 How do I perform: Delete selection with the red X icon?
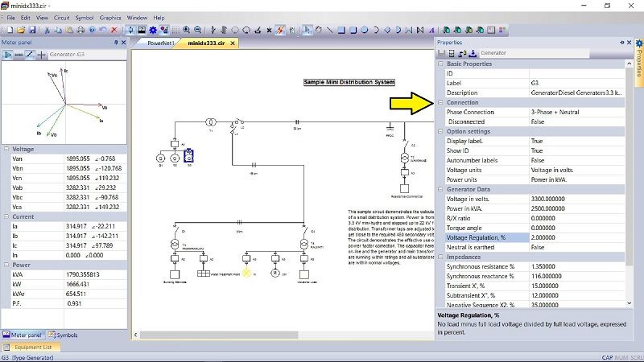point(114,30)
